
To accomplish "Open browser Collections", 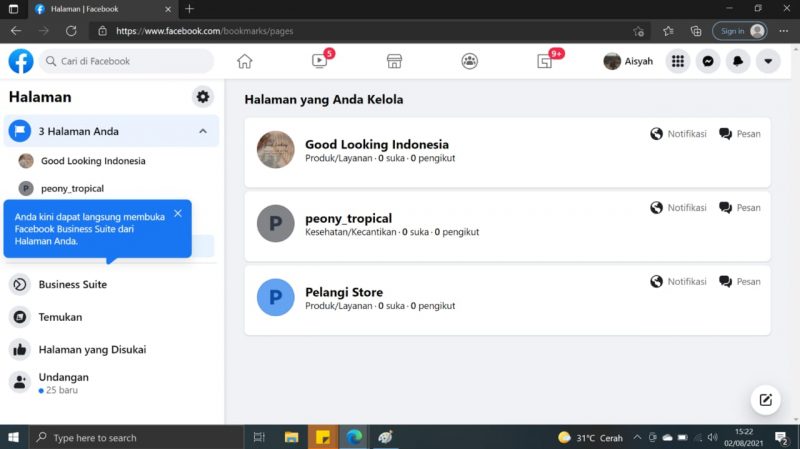I will (696, 31).
